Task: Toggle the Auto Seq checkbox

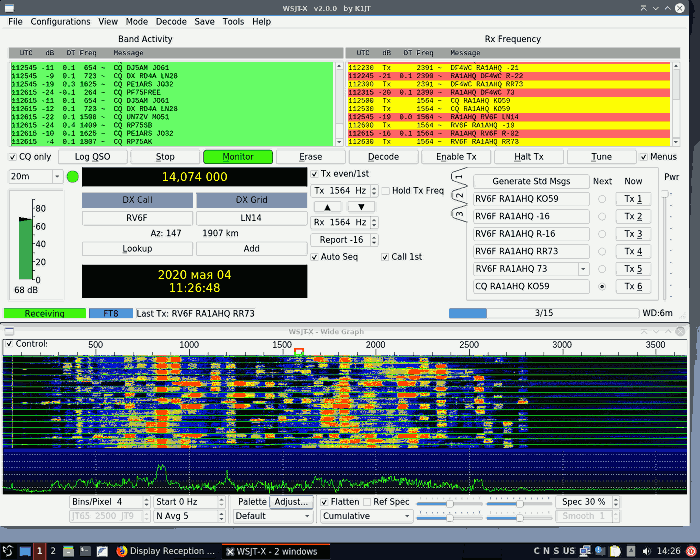Action: coord(314,257)
